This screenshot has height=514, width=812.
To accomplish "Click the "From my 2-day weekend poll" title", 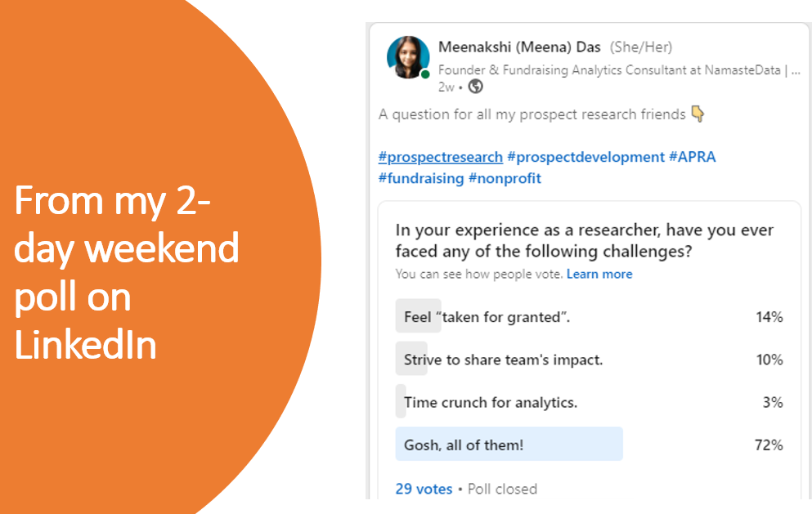I will coord(127,272).
